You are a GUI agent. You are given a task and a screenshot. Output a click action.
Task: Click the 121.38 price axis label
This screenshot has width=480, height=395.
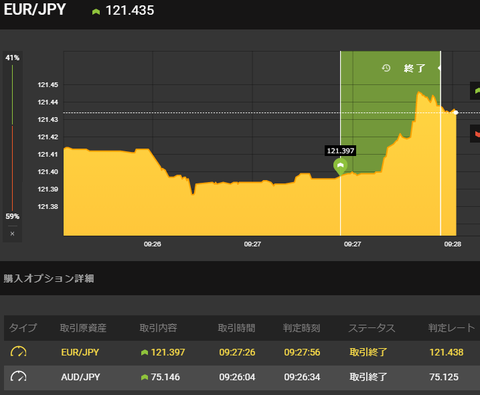pyautogui.click(x=48, y=207)
